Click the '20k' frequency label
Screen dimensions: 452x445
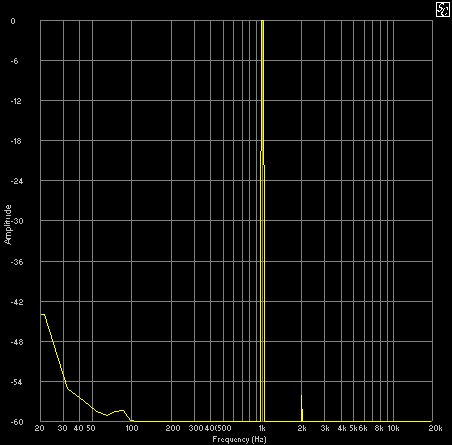[435, 428]
